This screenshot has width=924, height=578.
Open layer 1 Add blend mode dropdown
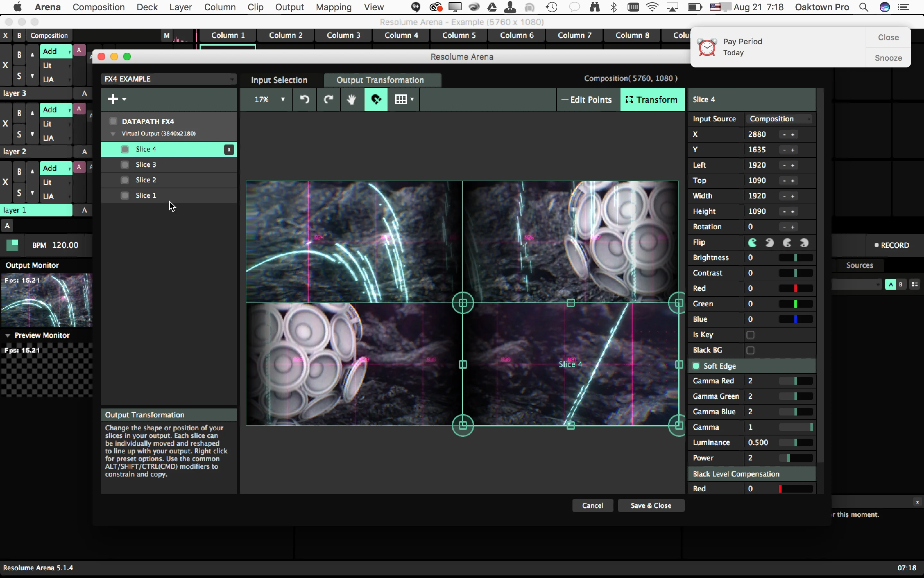coord(56,168)
